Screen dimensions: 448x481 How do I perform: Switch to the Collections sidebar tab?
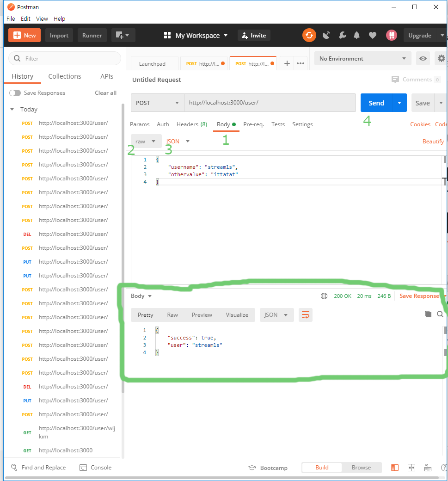click(x=65, y=76)
